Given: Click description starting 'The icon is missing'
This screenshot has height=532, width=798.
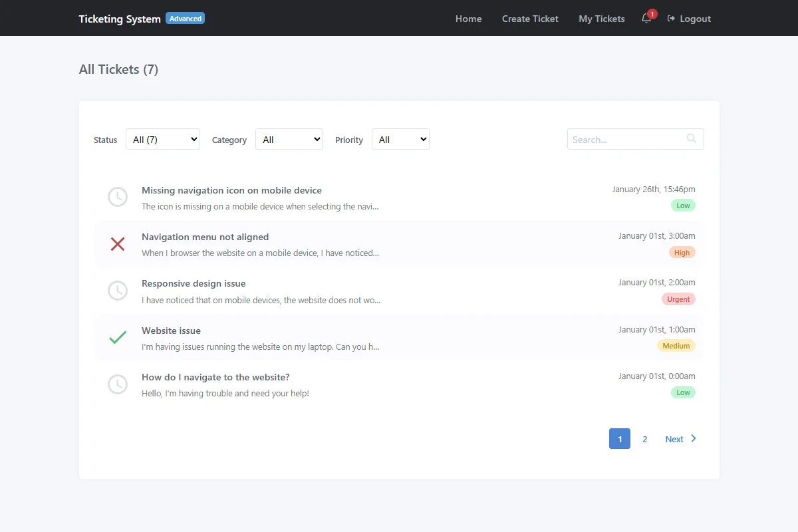Looking at the screenshot, I should 260,206.
